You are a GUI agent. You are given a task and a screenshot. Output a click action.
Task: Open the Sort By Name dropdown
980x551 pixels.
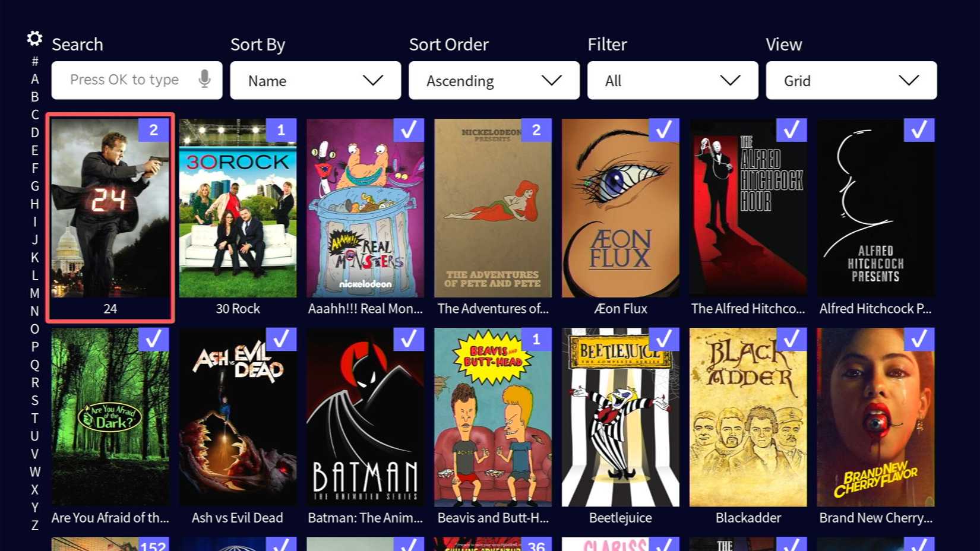click(x=315, y=80)
